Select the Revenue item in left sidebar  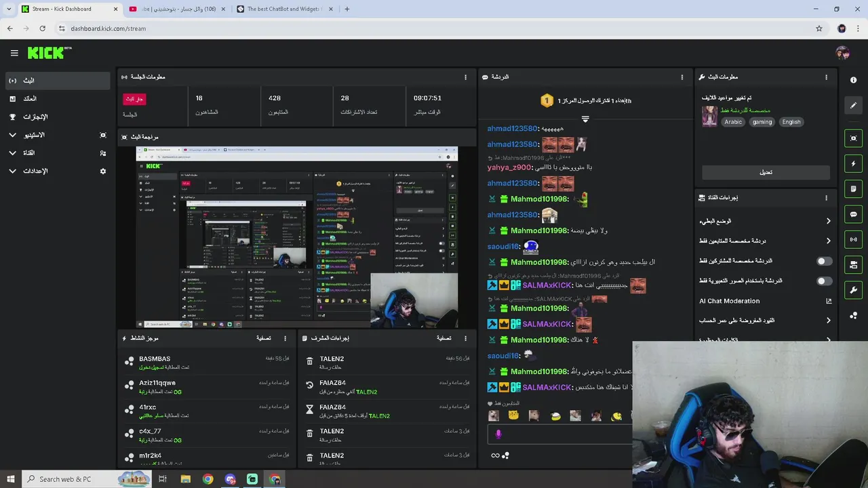point(57,99)
